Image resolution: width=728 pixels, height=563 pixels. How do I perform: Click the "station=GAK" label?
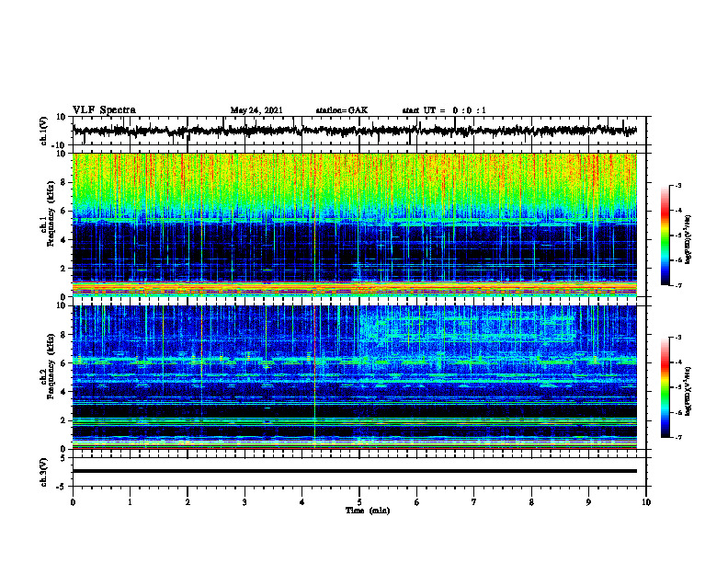[x=342, y=110]
